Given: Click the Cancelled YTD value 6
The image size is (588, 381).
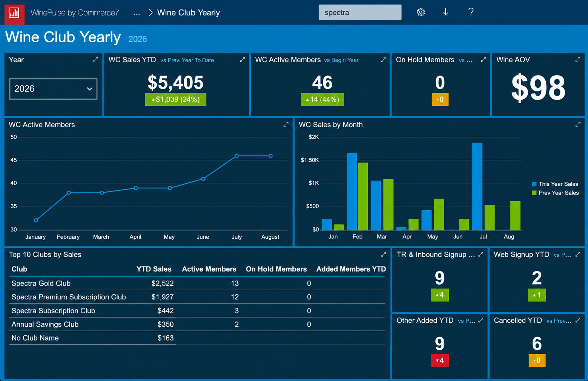Looking at the screenshot, I should [537, 344].
